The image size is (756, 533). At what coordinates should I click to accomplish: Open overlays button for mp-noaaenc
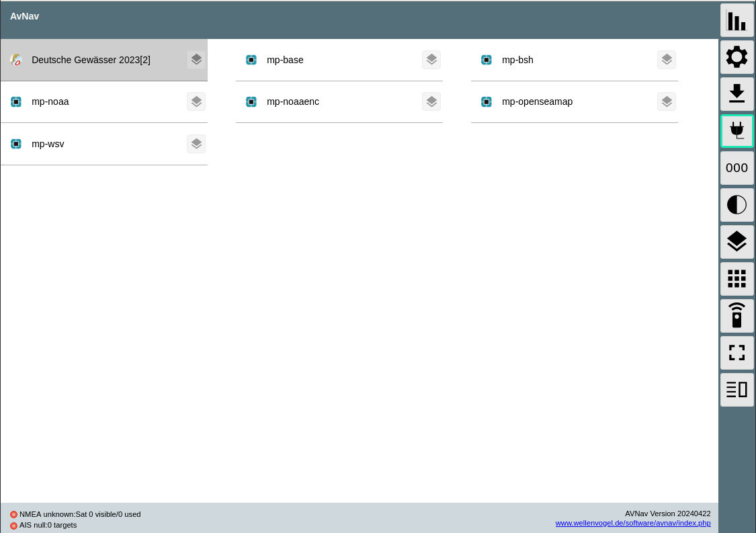click(x=431, y=101)
